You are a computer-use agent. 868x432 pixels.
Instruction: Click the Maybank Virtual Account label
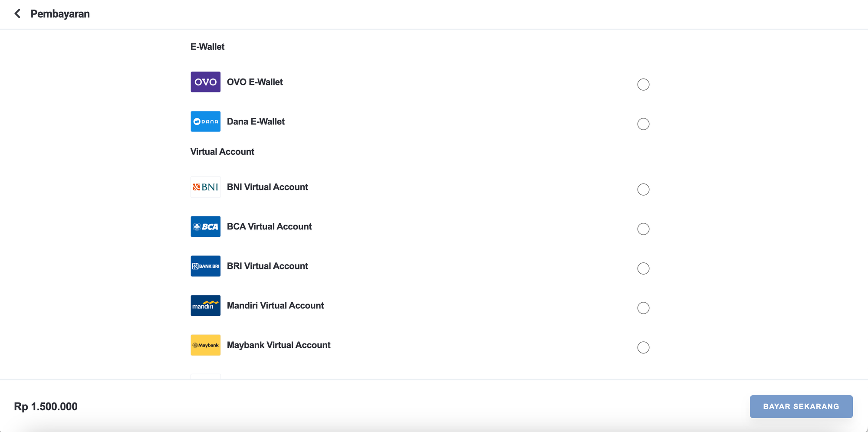pyautogui.click(x=278, y=345)
